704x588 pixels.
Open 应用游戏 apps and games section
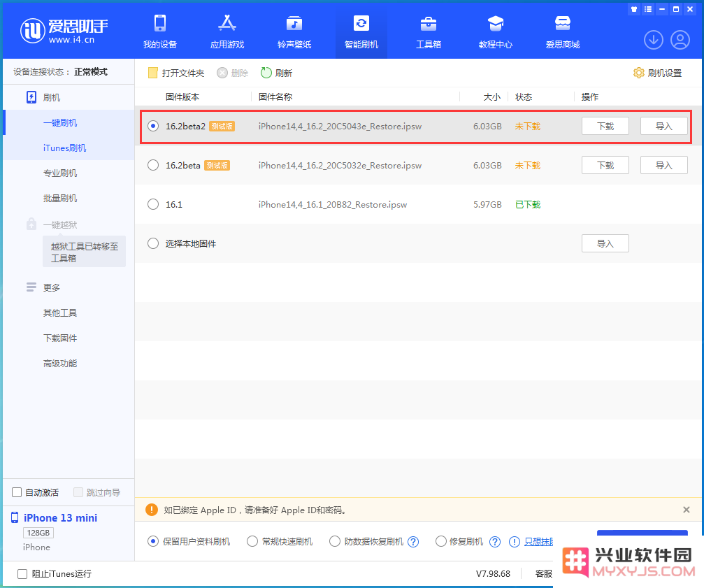(227, 31)
